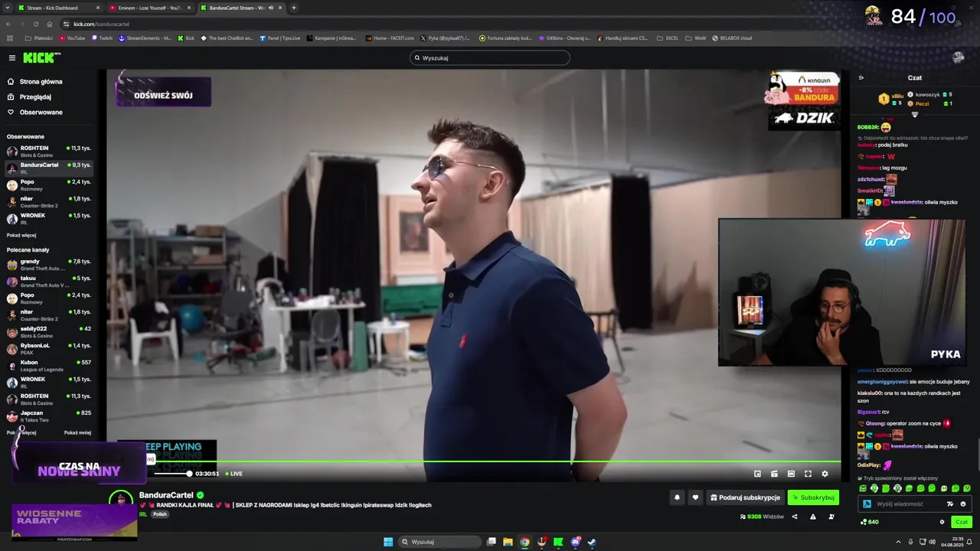
Task: Follow the channel with heart button
Action: tap(695, 497)
